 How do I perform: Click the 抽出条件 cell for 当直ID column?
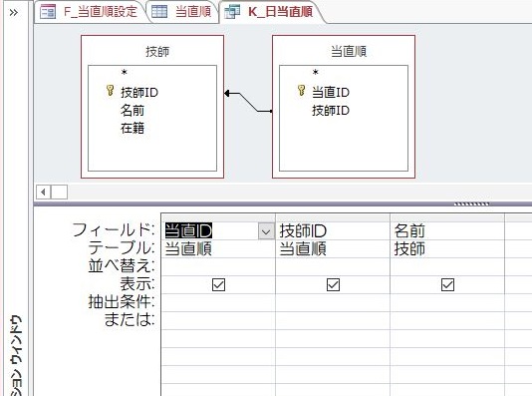218,302
